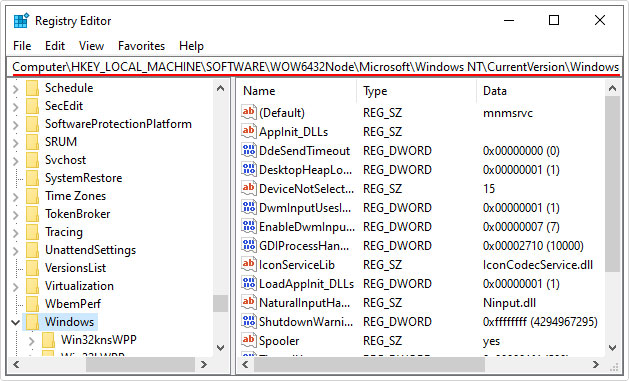
Task: Expand the Virtualization key
Action: tap(16, 287)
